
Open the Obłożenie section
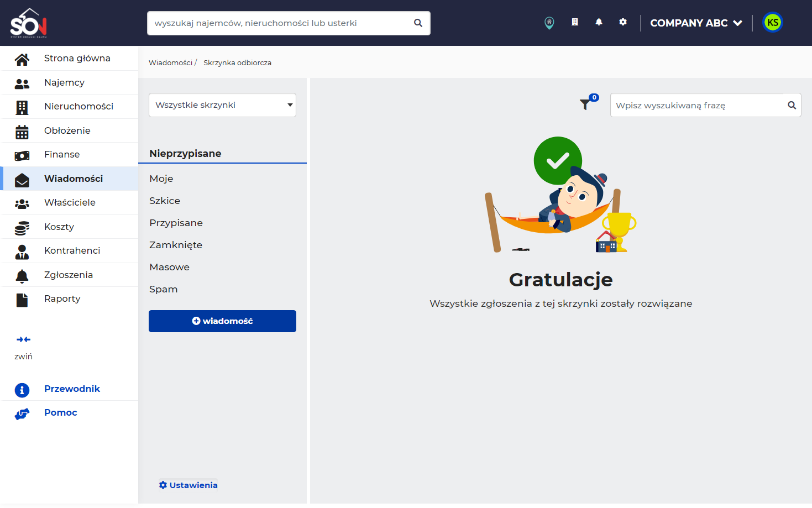click(67, 130)
